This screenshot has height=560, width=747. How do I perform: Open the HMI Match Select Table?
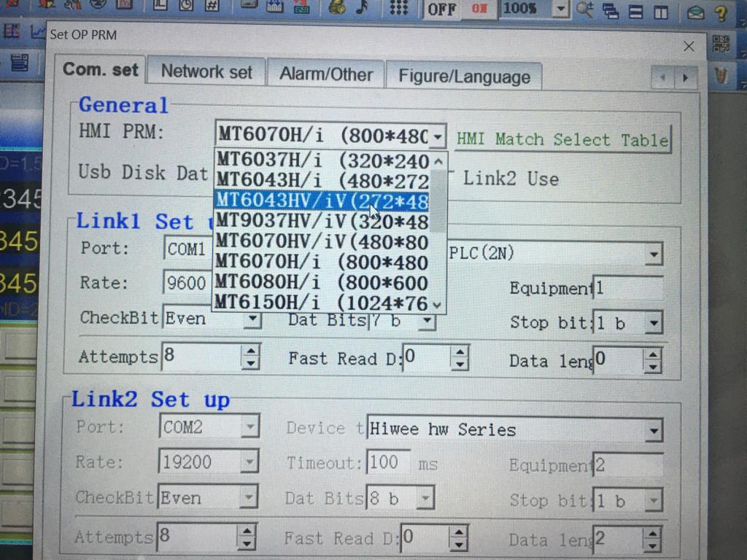pos(562,139)
